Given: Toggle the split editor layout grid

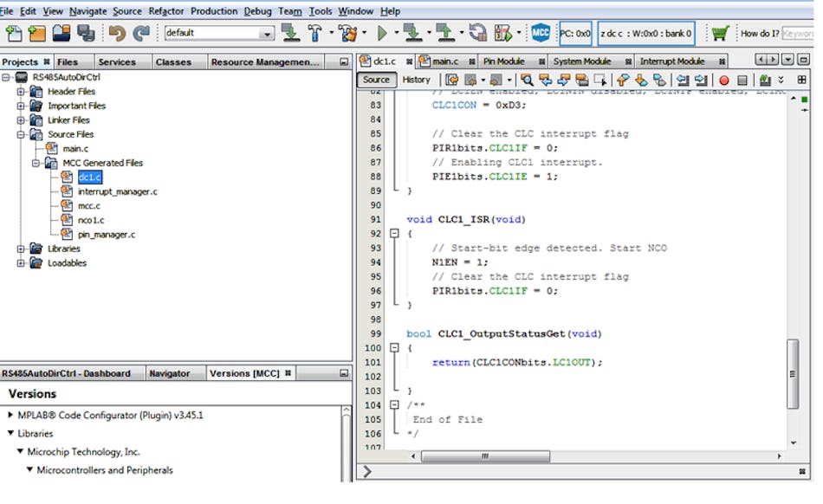Looking at the screenshot, I should click(x=804, y=80).
